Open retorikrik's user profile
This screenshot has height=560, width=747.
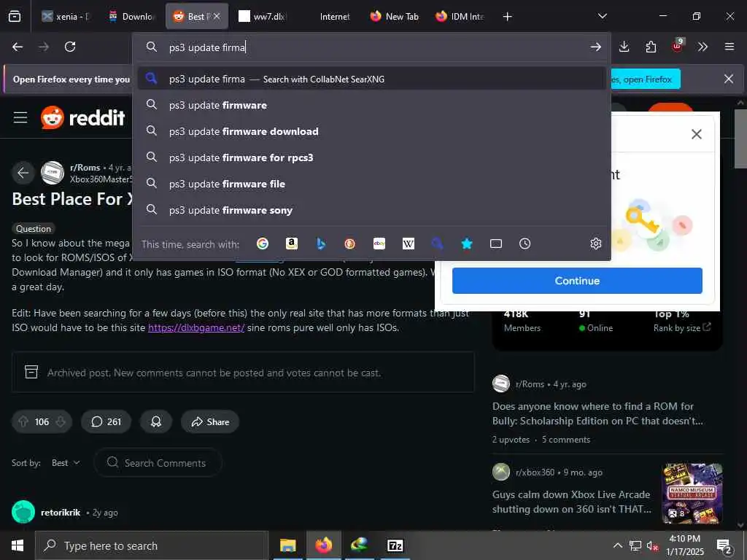[x=61, y=513]
